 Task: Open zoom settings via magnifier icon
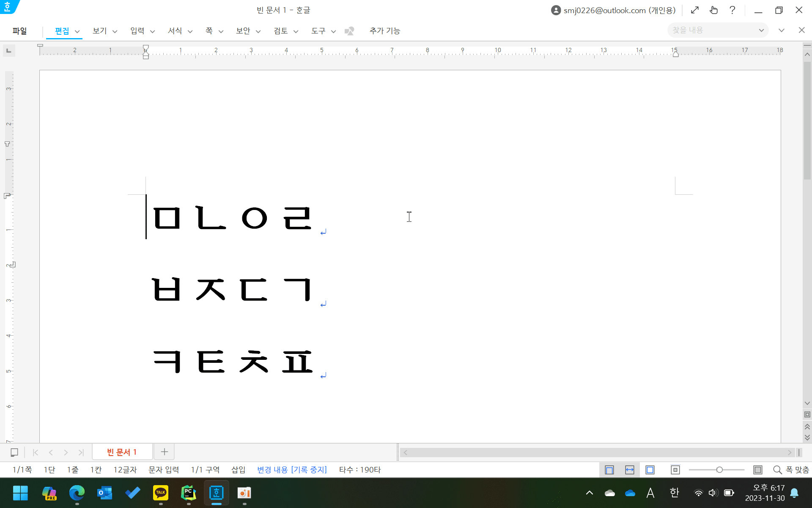(x=777, y=470)
